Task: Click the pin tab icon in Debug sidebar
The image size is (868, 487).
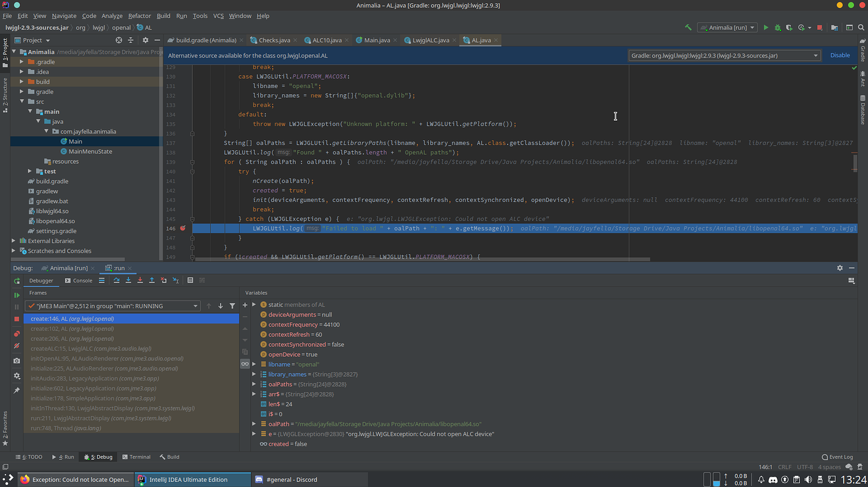Action: [17, 390]
